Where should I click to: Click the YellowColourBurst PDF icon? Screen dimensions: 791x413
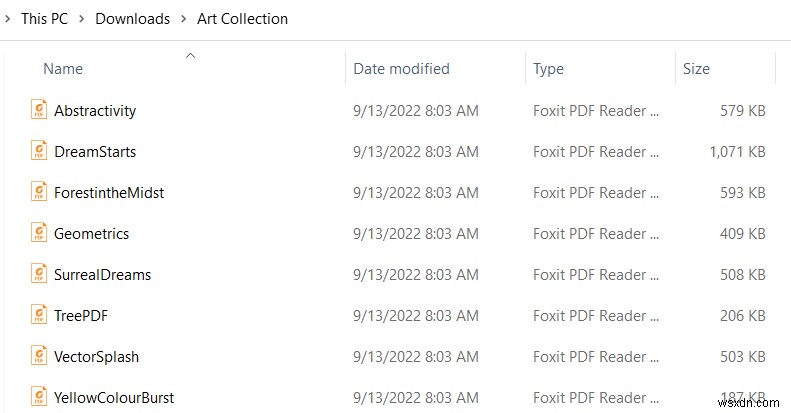(x=39, y=397)
